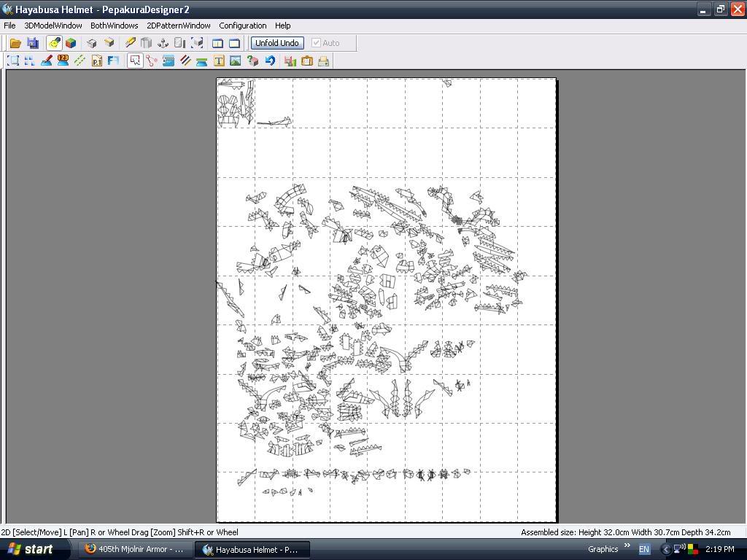
Task: Click the clipboard icon in the toolbar
Action: click(x=307, y=61)
